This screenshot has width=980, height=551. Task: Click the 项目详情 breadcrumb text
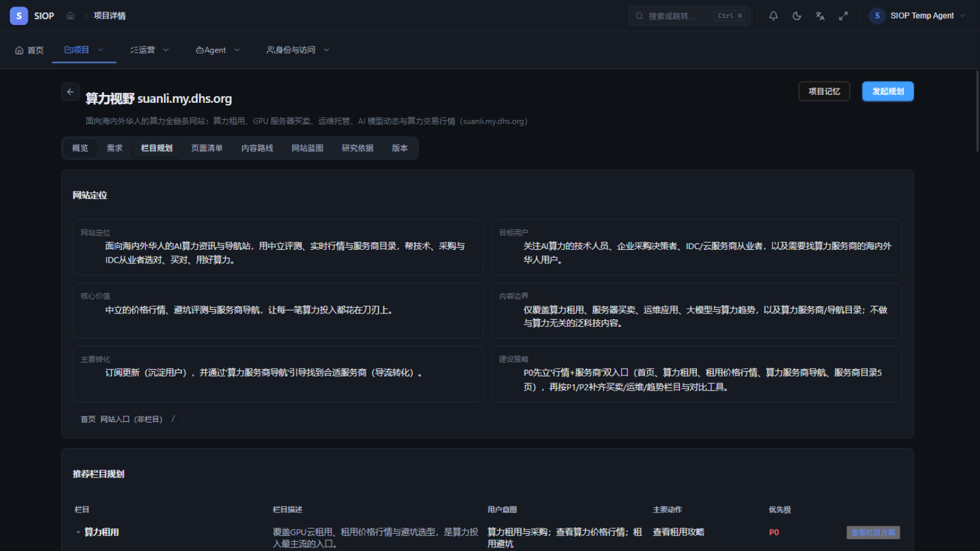tap(110, 16)
